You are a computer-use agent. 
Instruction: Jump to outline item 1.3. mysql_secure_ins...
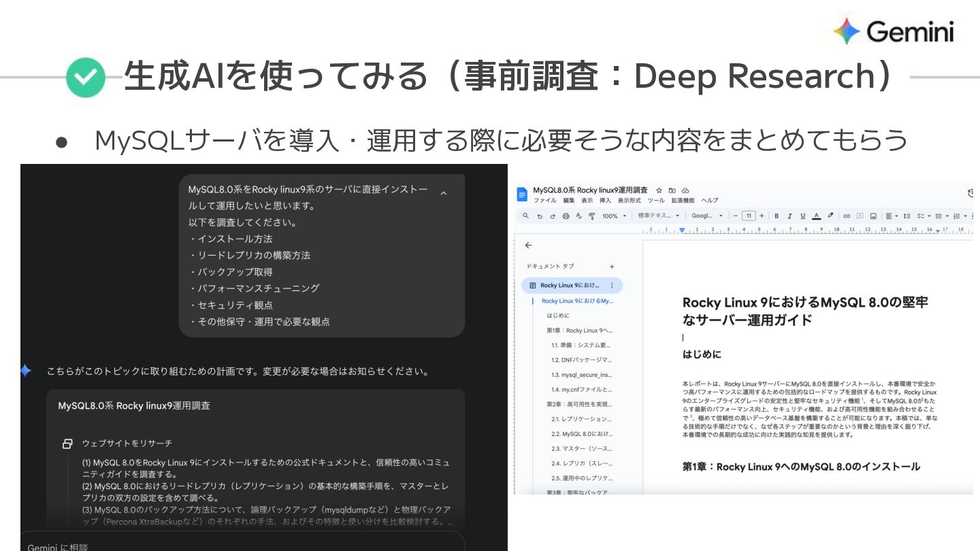(582, 375)
